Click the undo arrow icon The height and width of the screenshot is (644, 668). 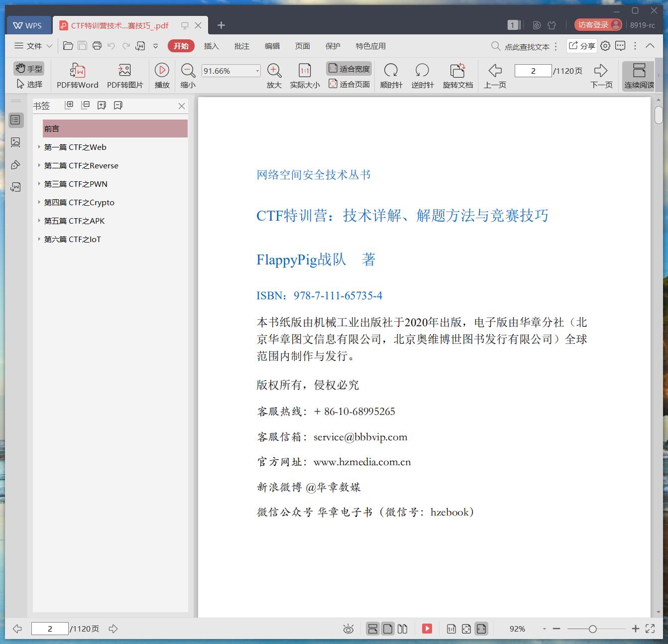[x=111, y=46]
